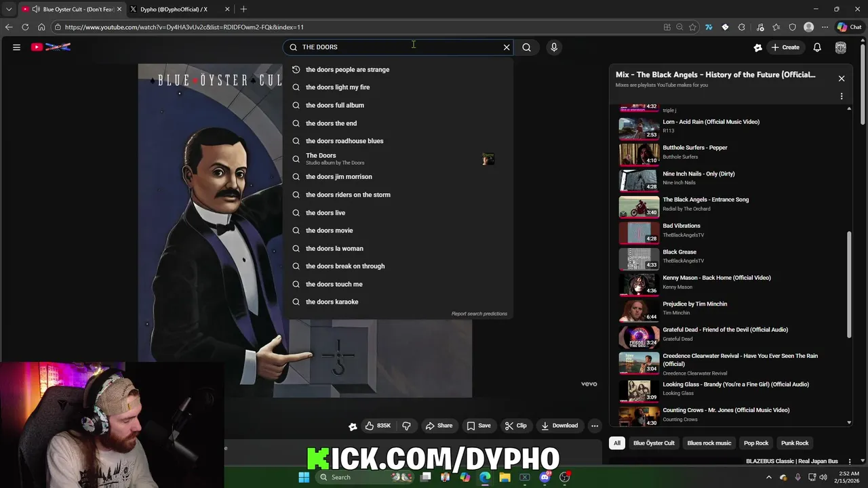Select the Punk Rock chip
868x488 pixels.
tap(795, 443)
